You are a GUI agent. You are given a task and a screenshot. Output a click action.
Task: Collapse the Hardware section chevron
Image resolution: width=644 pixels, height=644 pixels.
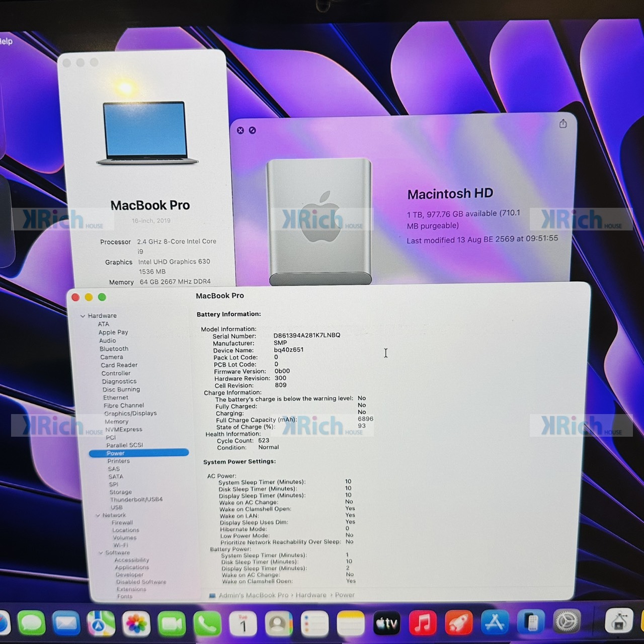point(83,316)
